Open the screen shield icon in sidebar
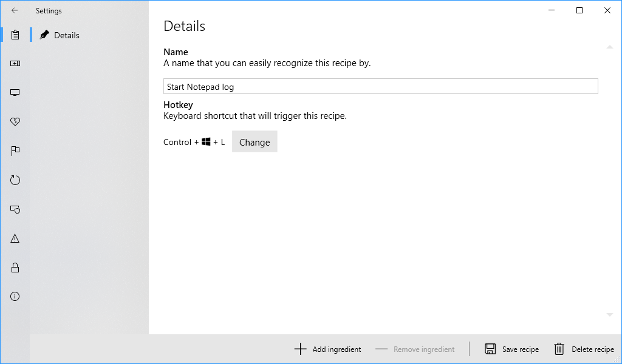 15,209
